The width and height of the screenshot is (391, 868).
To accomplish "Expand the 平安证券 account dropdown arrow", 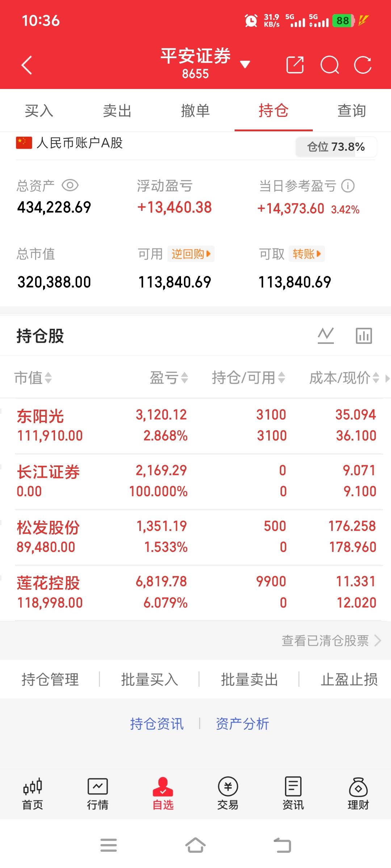I will (x=245, y=65).
